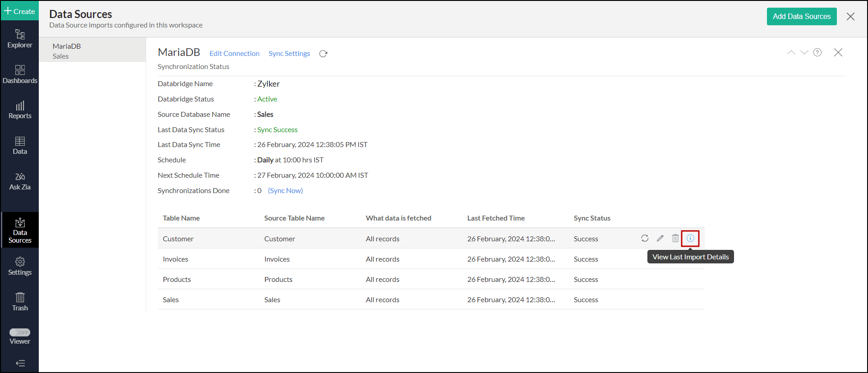The width and height of the screenshot is (868, 373).
Task: Click the refresh icon next to Sync Settings
Action: tap(323, 54)
